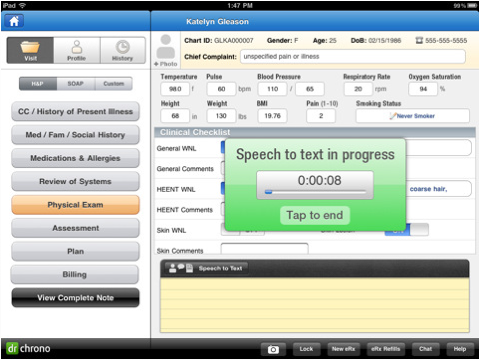Image resolution: width=479 pixels, height=360 pixels.
Task: Edit the Pain score field
Action: (321, 116)
